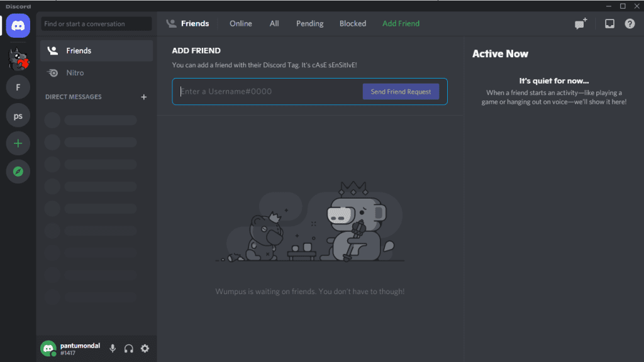Select the Add Friend tab
Screen dimensions: 644x362
point(401,24)
